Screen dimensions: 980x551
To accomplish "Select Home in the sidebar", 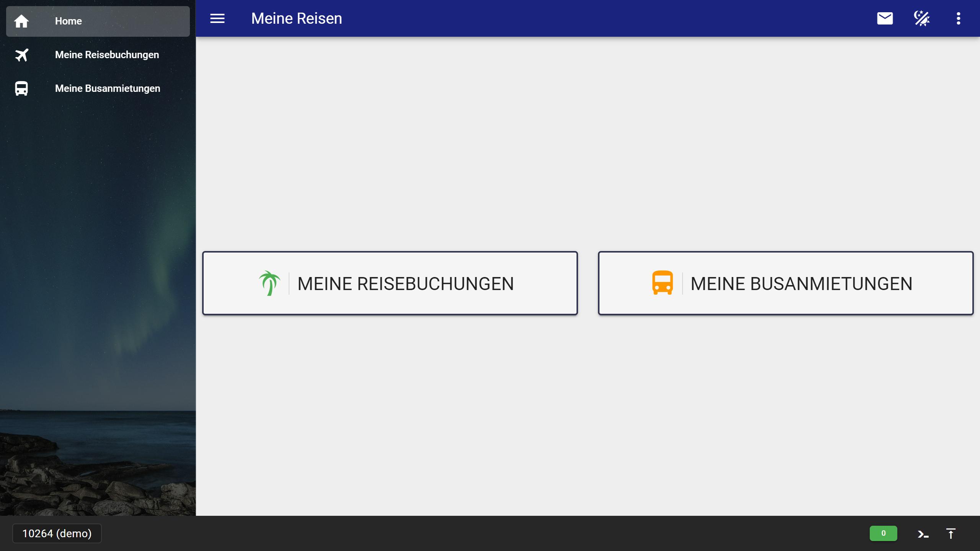I will tap(98, 21).
